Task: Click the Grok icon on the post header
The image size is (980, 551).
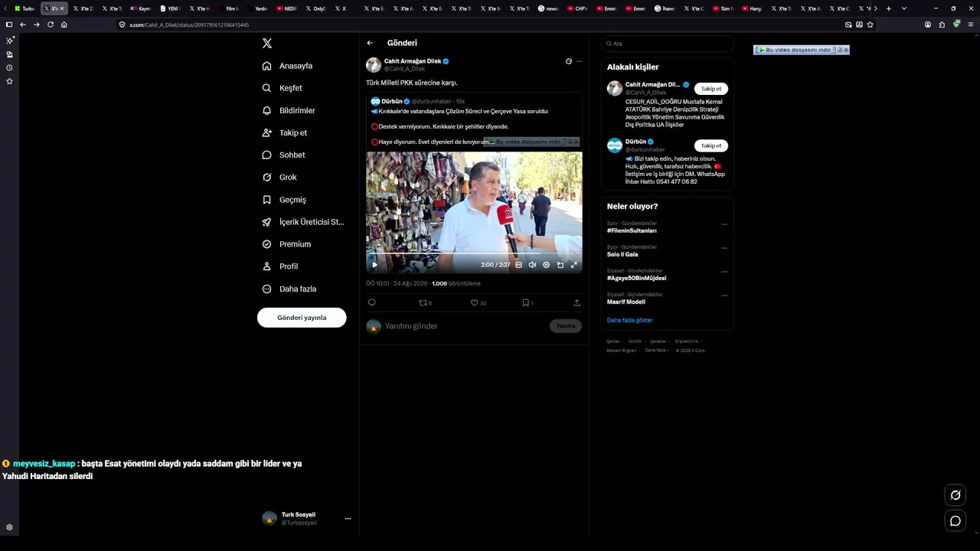Action: (569, 61)
